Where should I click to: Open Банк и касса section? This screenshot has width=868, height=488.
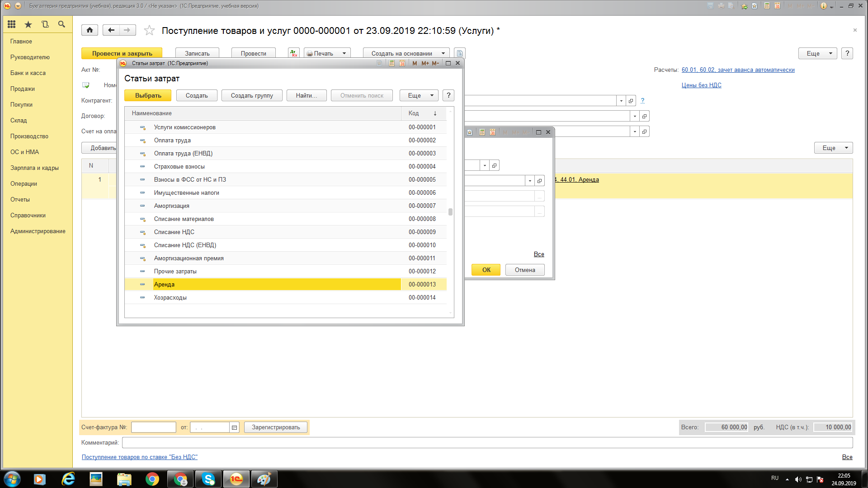28,73
